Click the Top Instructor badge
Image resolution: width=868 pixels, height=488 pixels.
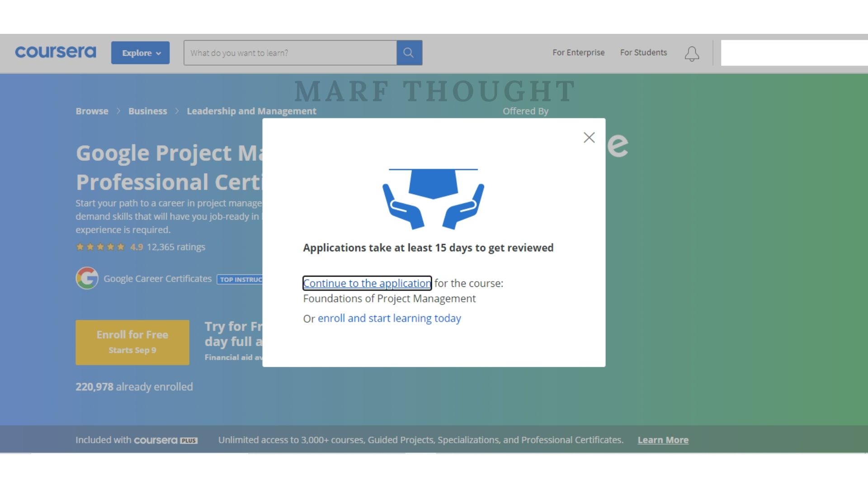click(x=240, y=279)
